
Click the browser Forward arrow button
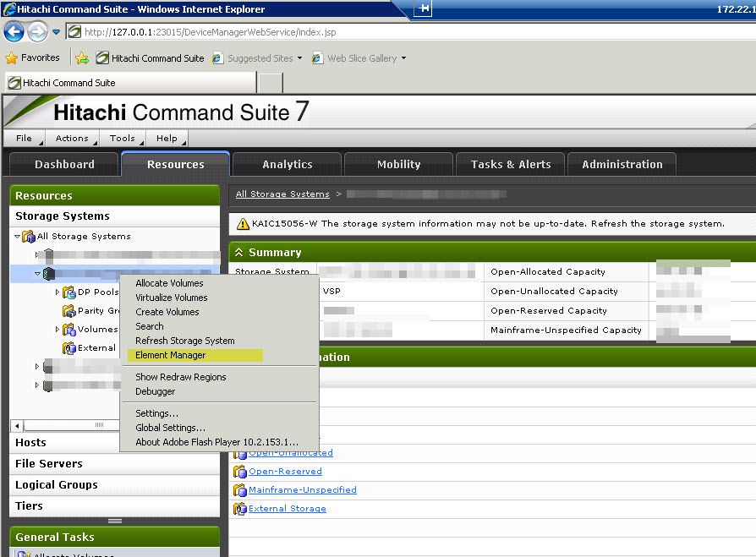pyautogui.click(x=37, y=32)
